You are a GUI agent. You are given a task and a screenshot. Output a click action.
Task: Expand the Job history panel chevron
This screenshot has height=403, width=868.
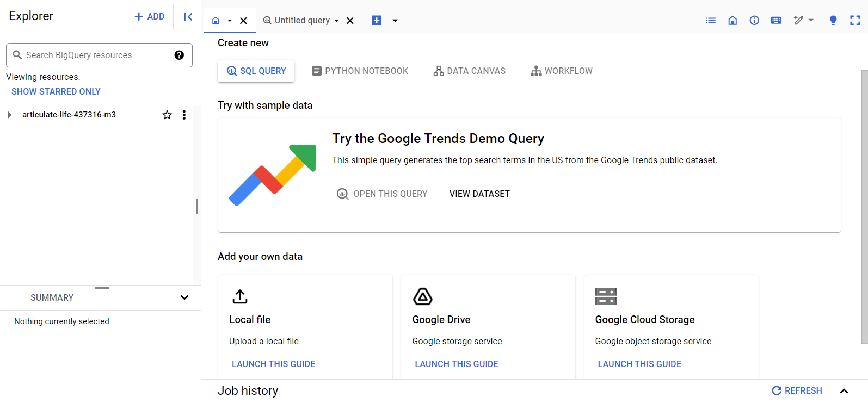tap(844, 391)
